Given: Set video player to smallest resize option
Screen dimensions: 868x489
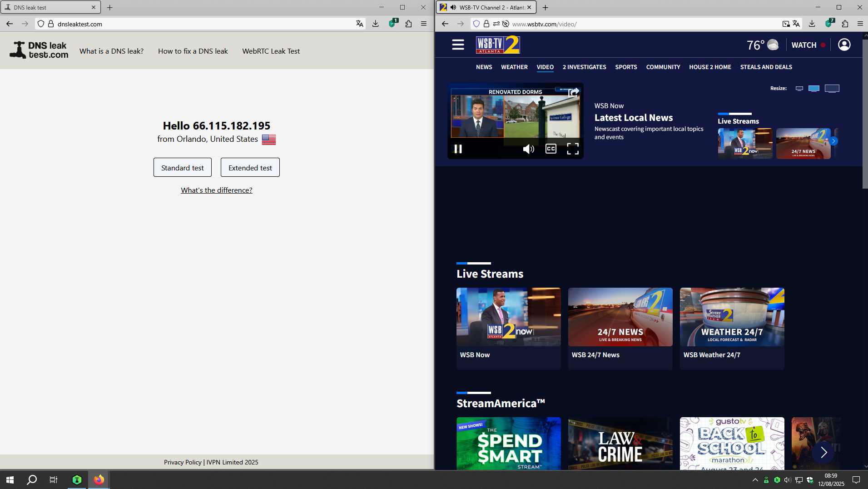Looking at the screenshot, I should [x=799, y=88].
